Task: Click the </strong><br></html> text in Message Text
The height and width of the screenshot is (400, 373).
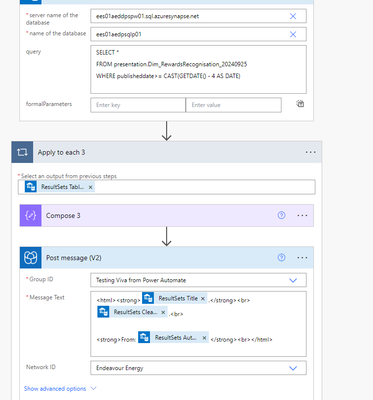Action: tap(242, 340)
